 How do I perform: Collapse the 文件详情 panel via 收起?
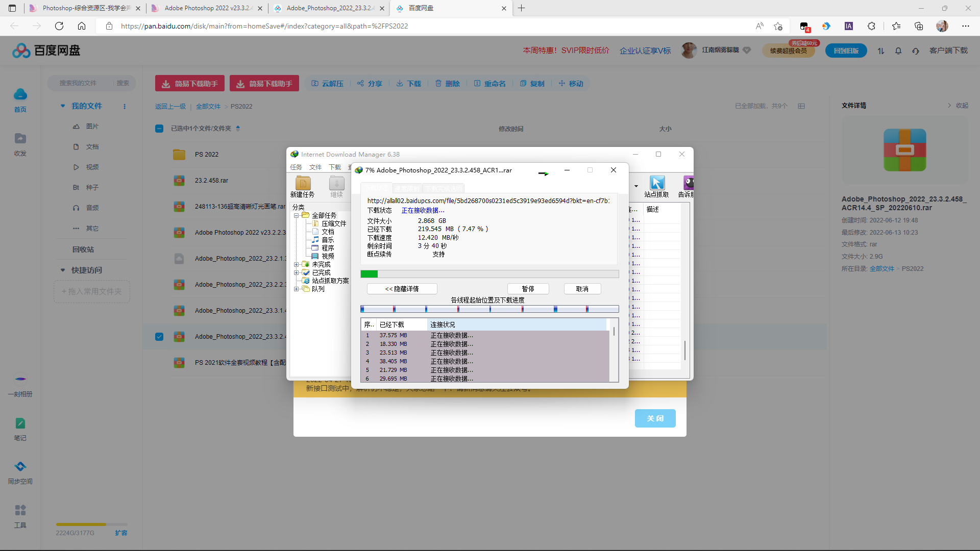point(958,106)
